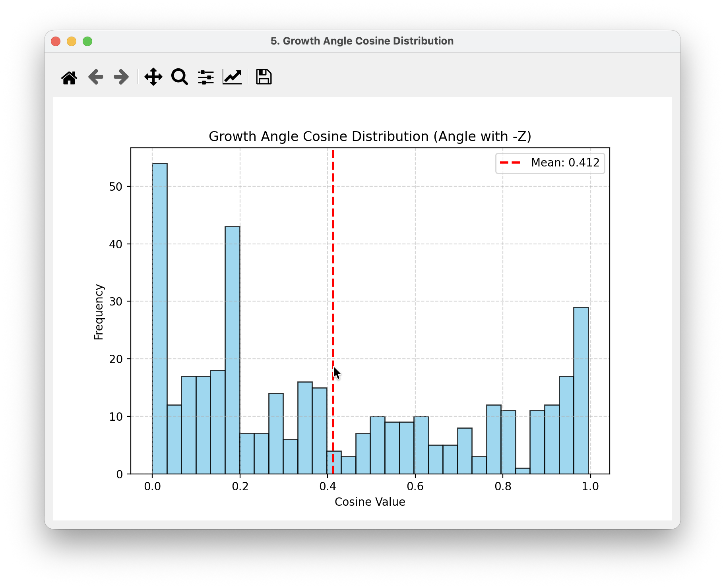
Task: Click the tallest histogram bar near 0.0
Action: pyautogui.click(x=160, y=318)
